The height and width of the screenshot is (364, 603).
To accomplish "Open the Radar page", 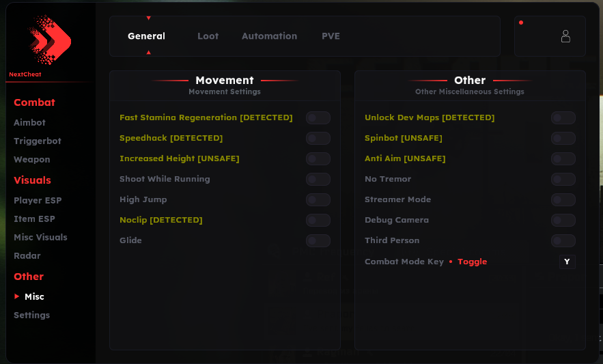I will click(x=27, y=255).
